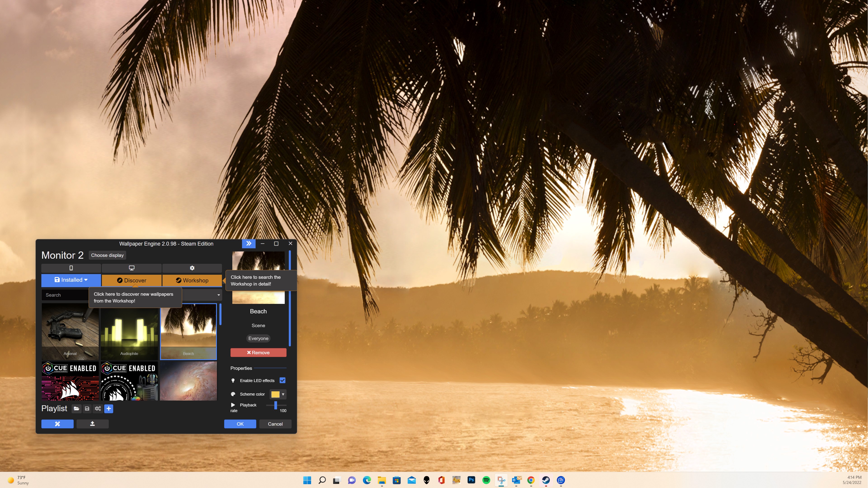Toggle Enable LED effects checkbox
The image size is (868, 488).
click(282, 380)
